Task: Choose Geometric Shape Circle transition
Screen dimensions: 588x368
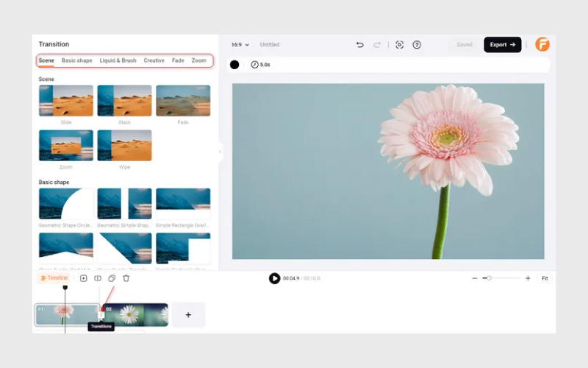Action: click(66, 204)
